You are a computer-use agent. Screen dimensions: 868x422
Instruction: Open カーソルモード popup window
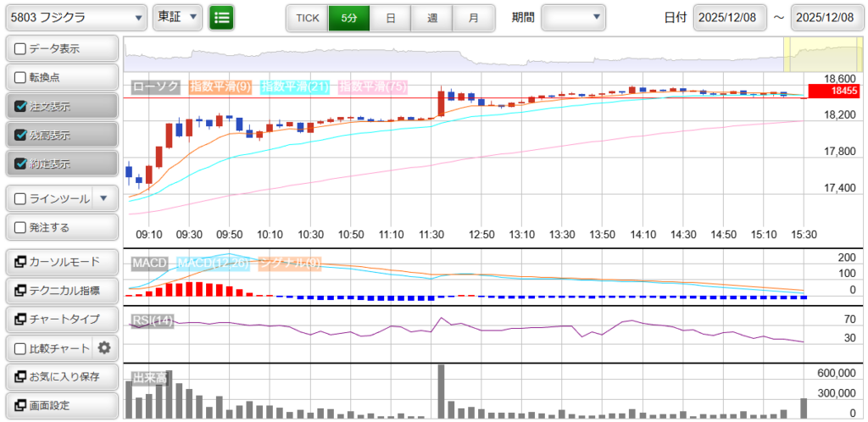(60, 262)
